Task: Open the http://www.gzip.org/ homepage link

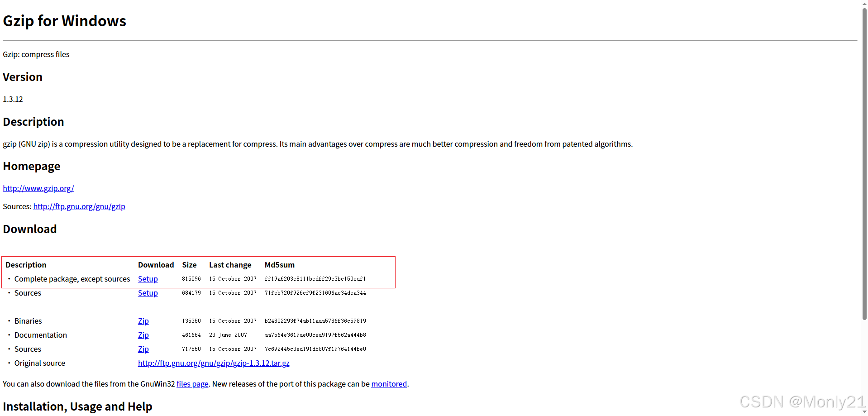Action: (x=38, y=188)
